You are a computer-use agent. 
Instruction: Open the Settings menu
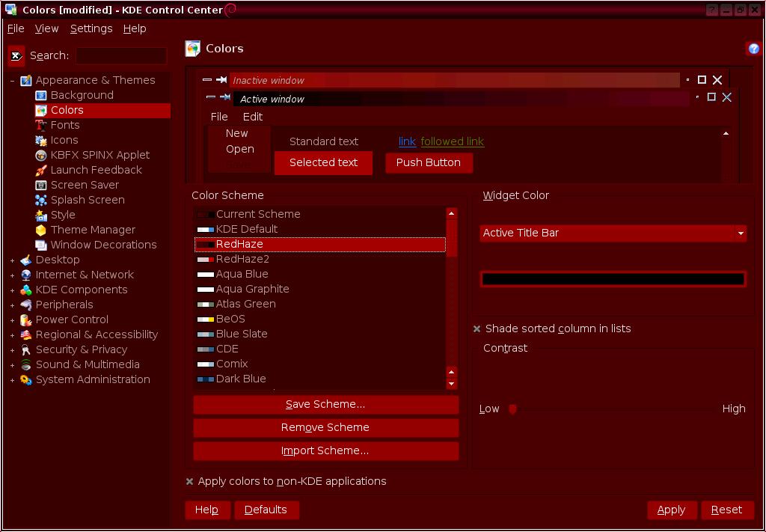coord(91,29)
